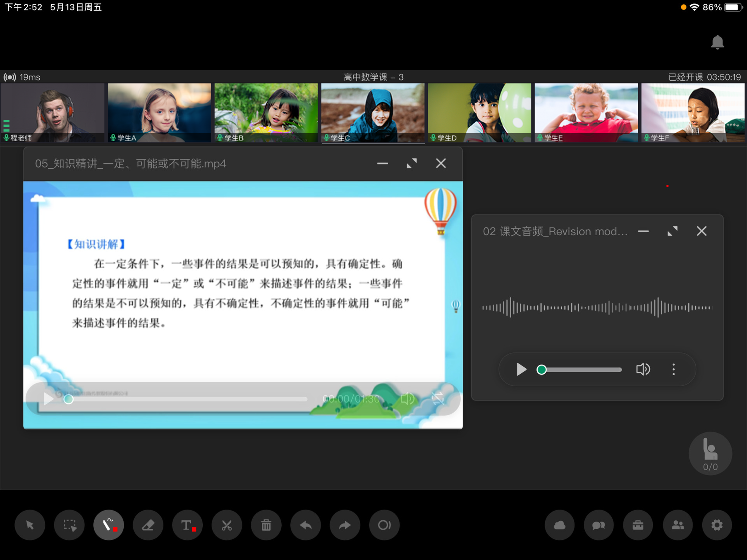Select 学生D video thumbnail
This screenshot has height=560, width=747.
click(x=479, y=113)
